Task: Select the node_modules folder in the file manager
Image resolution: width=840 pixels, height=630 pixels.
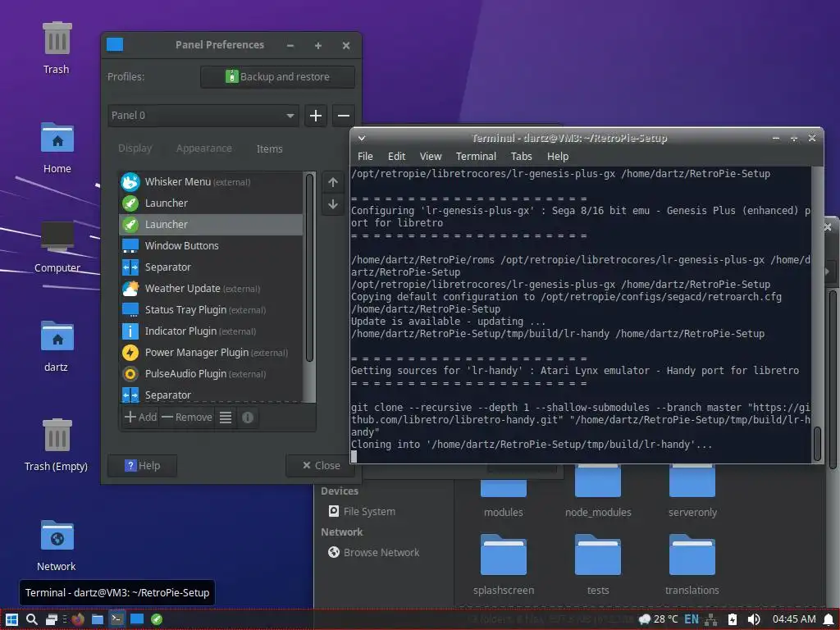Action: point(598,491)
